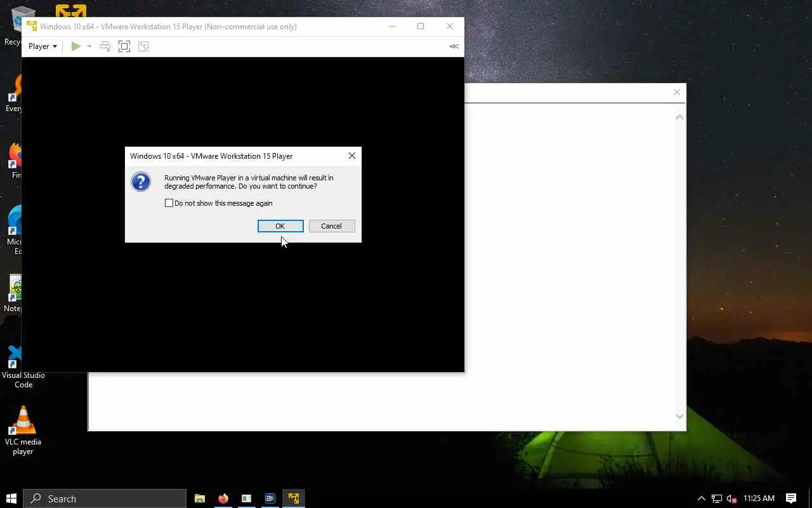The height and width of the screenshot is (508, 812).
Task: Click the Send Ctrl+Alt+Del toolbar icon
Action: coord(105,46)
